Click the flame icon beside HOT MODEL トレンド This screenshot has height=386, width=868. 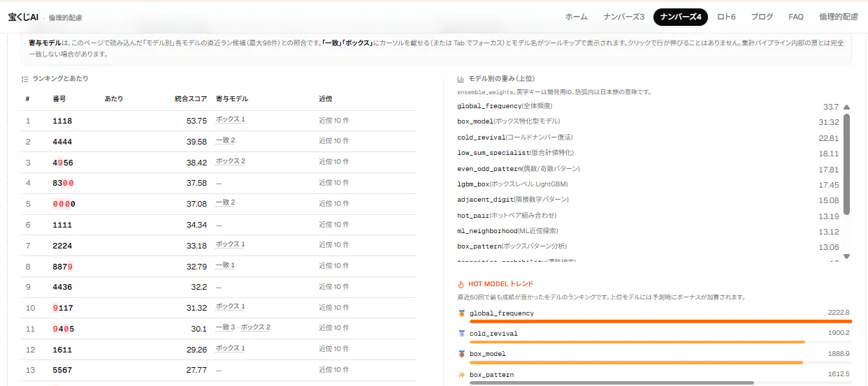[x=461, y=284]
